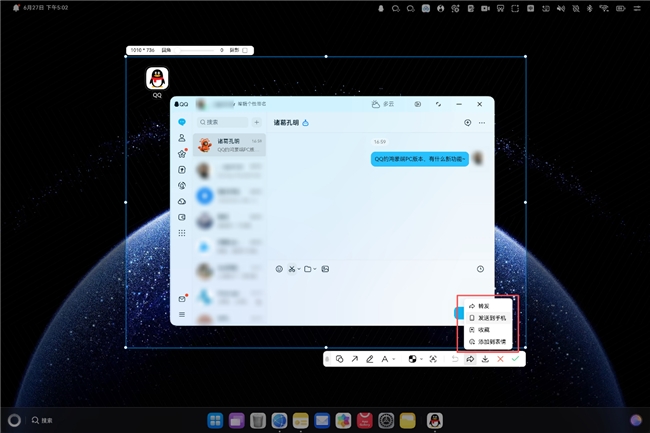Viewport: 650px width, 433px height.
Task: Select the shapes tool in screenshot toolbar
Action: point(340,359)
